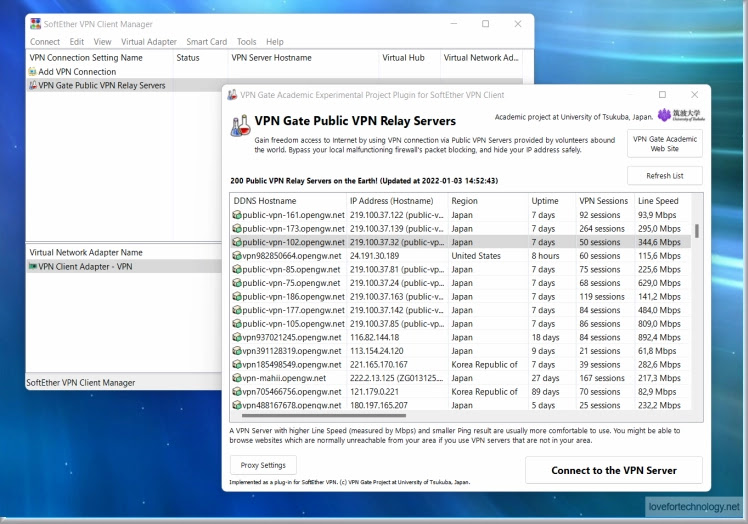Click the VPN Client Adapter - VPN icon
Image resolution: width=748 pixels, height=524 pixels.
tap(32, 266)
